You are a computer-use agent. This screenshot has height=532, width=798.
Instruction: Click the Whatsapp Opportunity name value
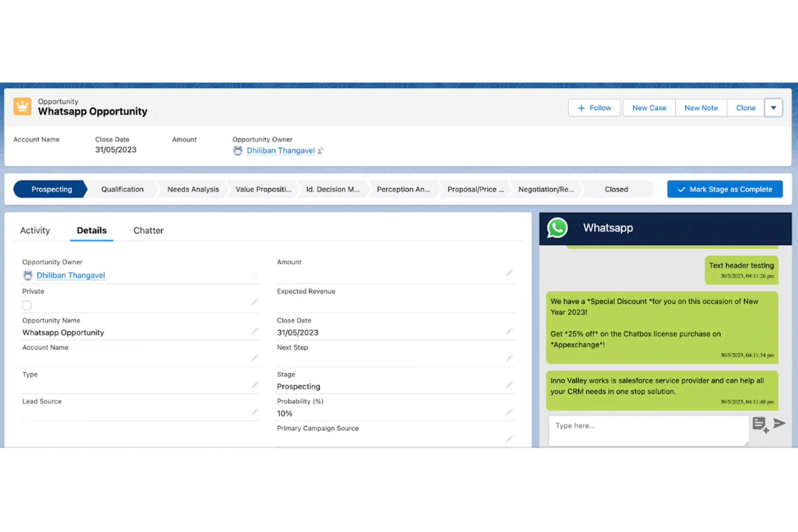(x=63, y=333)
